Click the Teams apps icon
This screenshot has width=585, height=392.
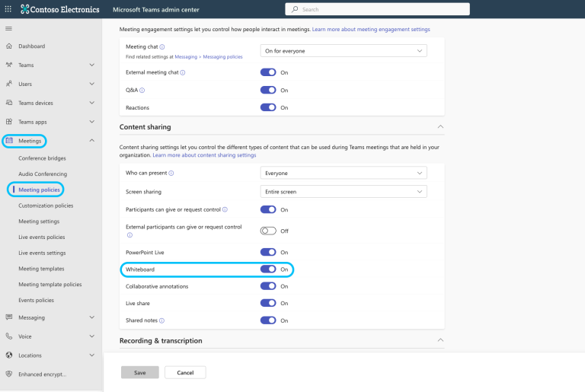9,122
